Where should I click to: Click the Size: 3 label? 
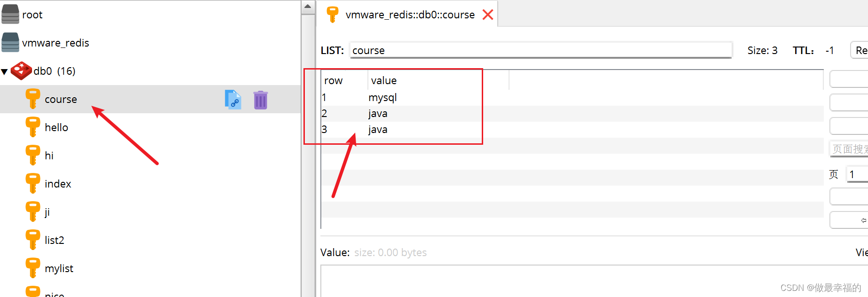[x=763, y=50]
